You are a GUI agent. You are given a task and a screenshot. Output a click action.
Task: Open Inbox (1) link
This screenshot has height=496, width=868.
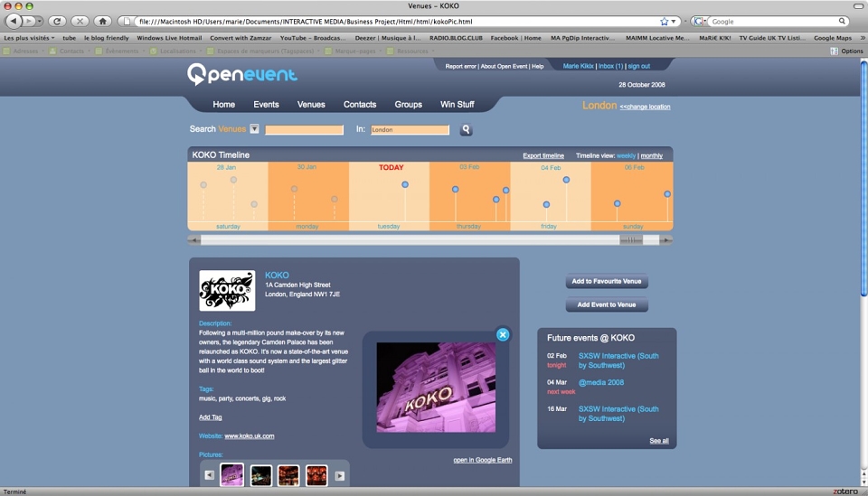click(610, 66)
